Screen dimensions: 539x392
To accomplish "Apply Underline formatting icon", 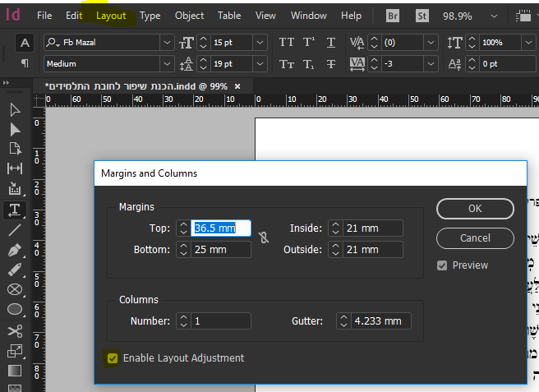I will pyautogui.click(x=330, y=43).
